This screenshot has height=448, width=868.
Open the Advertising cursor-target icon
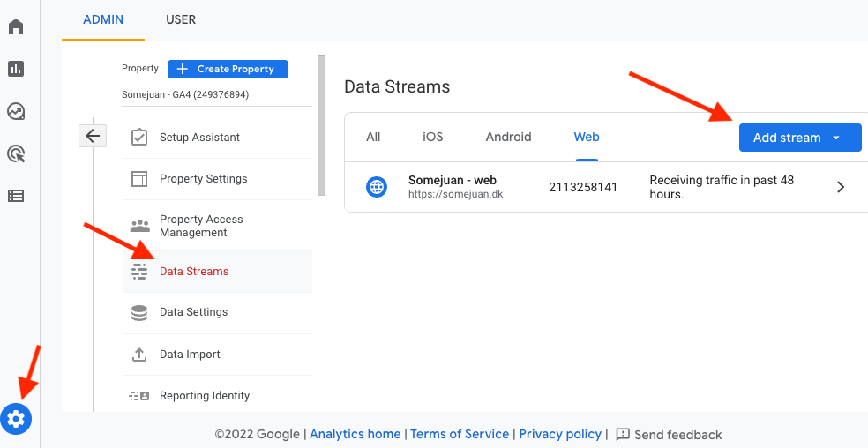(x=16, y=153)
